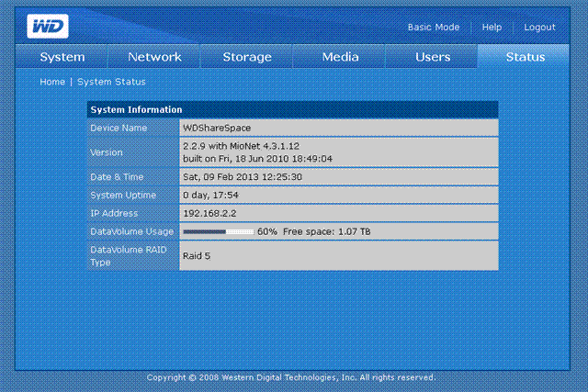Click the Device Name label
The image size is (588, 392).
119,128
